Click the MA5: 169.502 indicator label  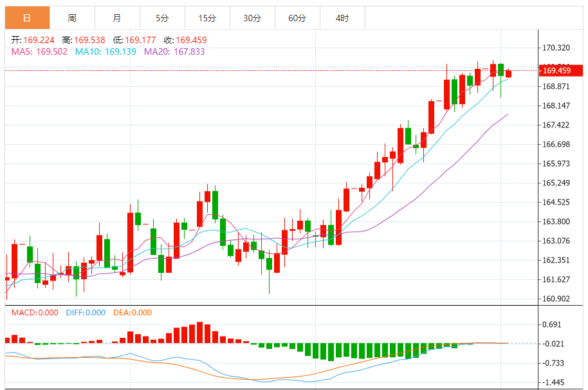39,51
